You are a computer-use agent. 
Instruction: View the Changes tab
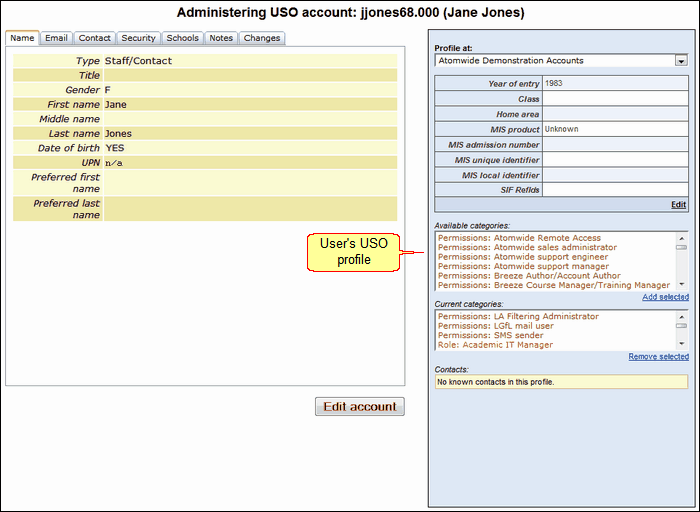coord(262,38)
